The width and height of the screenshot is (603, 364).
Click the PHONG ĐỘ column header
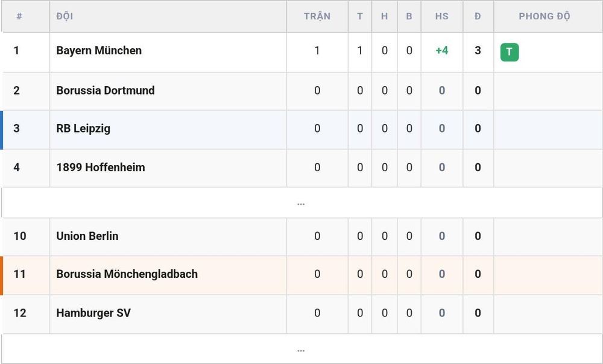pos(544,16)
